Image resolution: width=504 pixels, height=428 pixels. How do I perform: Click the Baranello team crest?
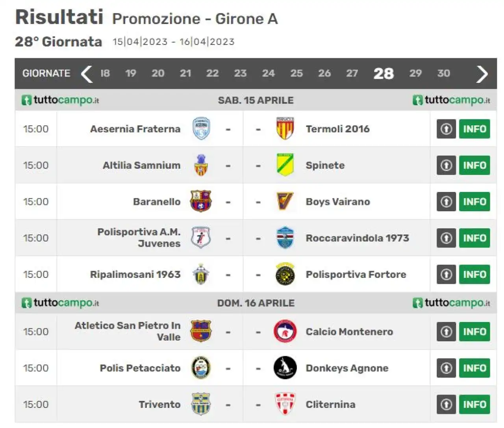pos(201,201)
